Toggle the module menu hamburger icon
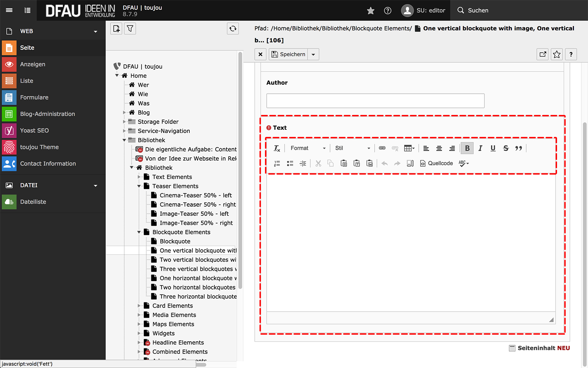This screenshot has height=368, width=588. click(x=9, y=10)
